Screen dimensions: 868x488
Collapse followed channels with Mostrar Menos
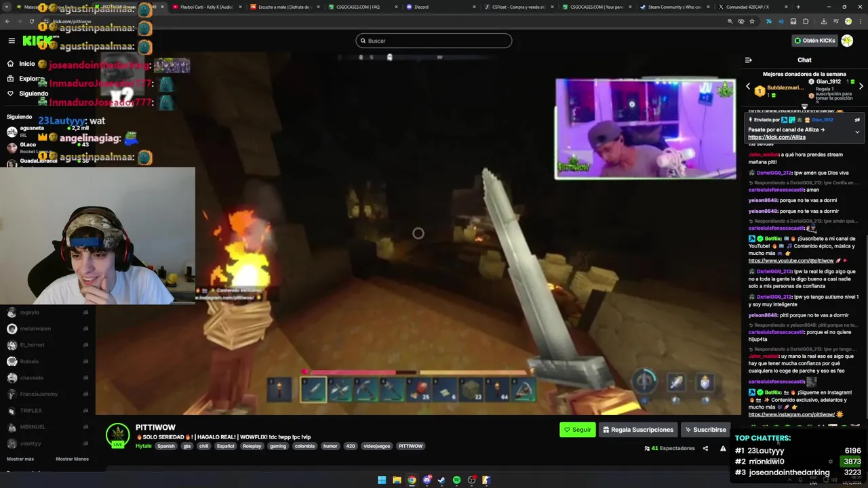click(x=72, y=459)
